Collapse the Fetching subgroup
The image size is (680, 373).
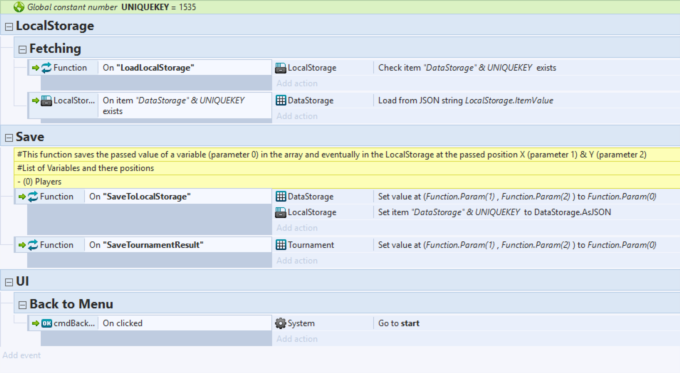(22, 49)
